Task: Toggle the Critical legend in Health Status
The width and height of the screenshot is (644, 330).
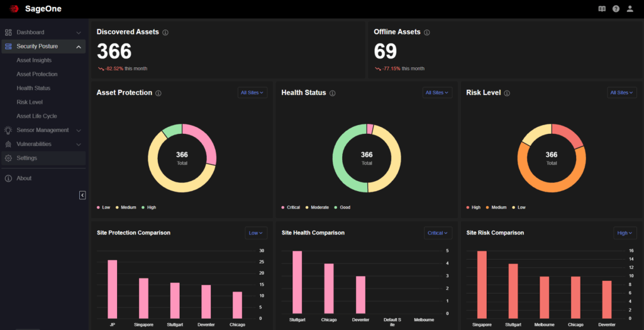Action: tap(291, 207)
